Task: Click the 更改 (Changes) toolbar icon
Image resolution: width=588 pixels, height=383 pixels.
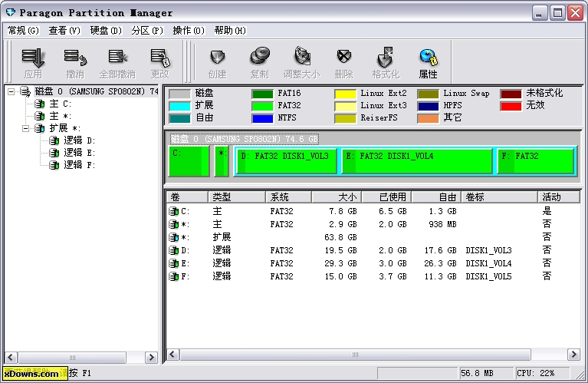Action: click(160, 63)
